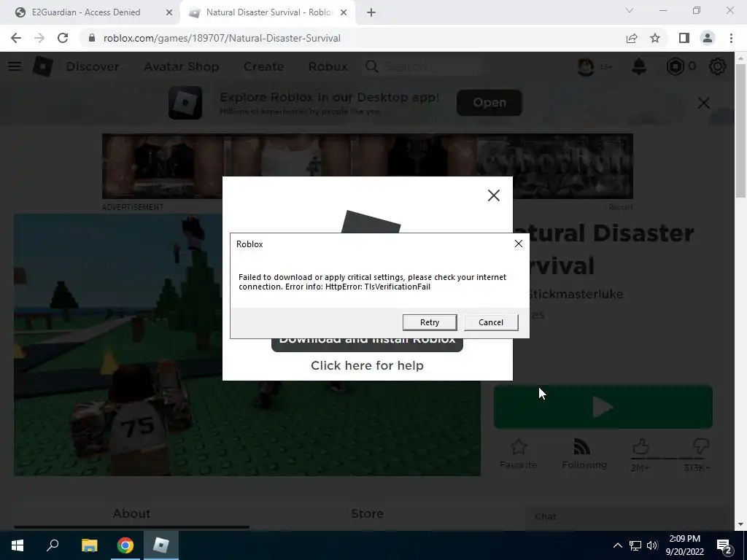747x560 pixels.
Task: Open network status tray icon
Action: [635, 545]
